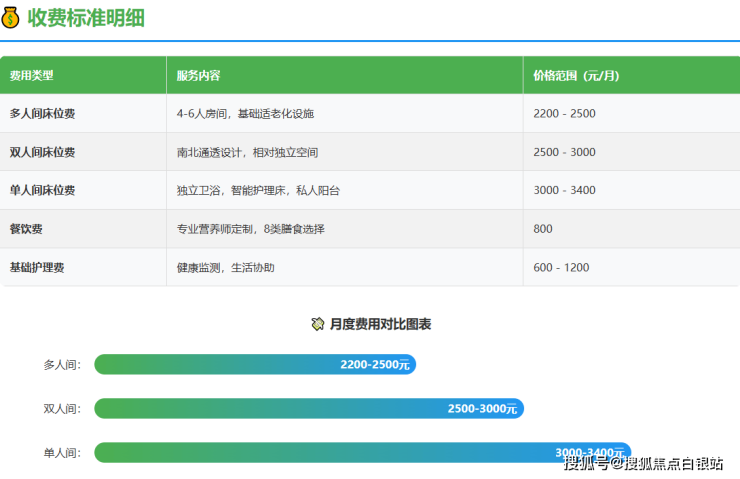The width and height of the screenshot is (740, 479).
Task: Click the 基础护理费 row label
Action: [x=36, y=267]
